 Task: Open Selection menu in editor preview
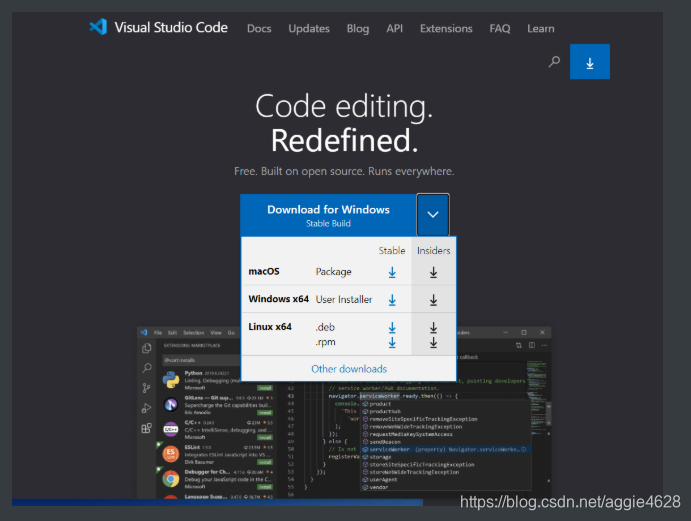tap(193, 333)
